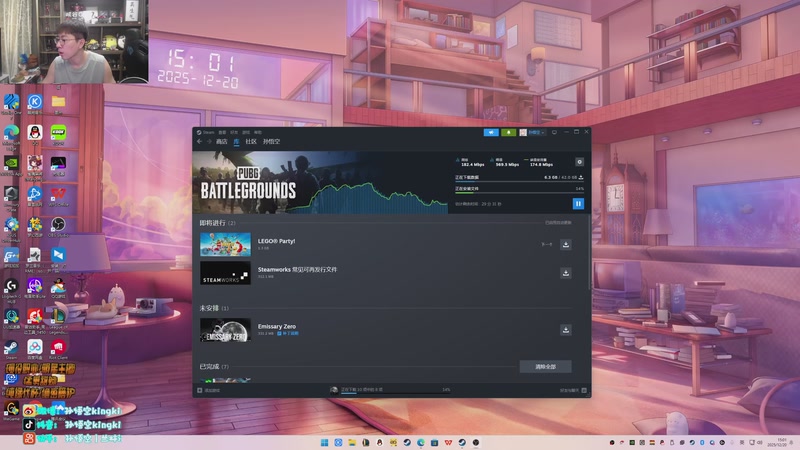Click the bottom download status progress bar
Viewport: 800px width, 450px height.
pos(395,393)
